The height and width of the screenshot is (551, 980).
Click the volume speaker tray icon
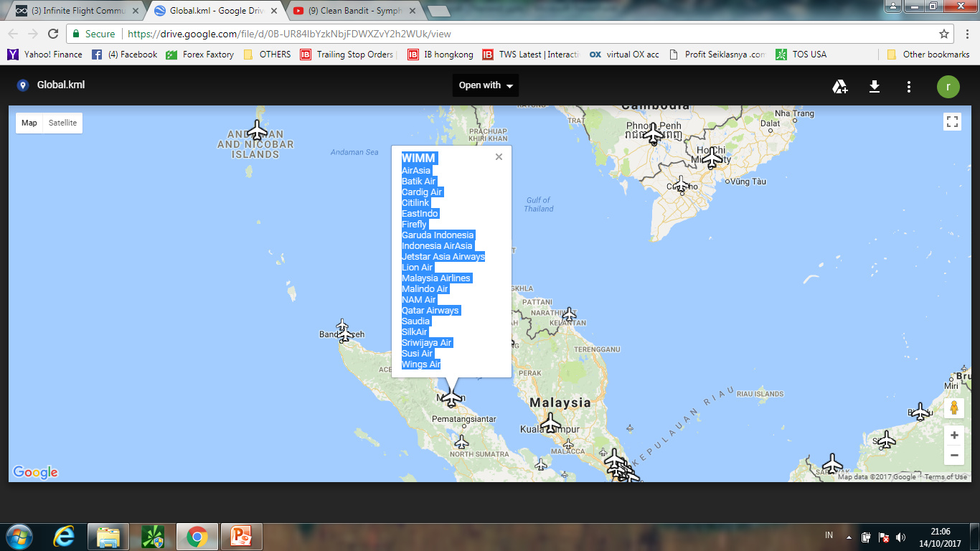(901, 537)
